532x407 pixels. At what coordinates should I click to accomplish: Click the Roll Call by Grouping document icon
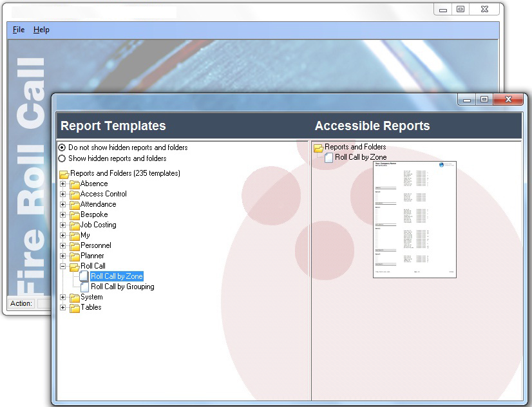pyautogui.click(x=85, y=287)
